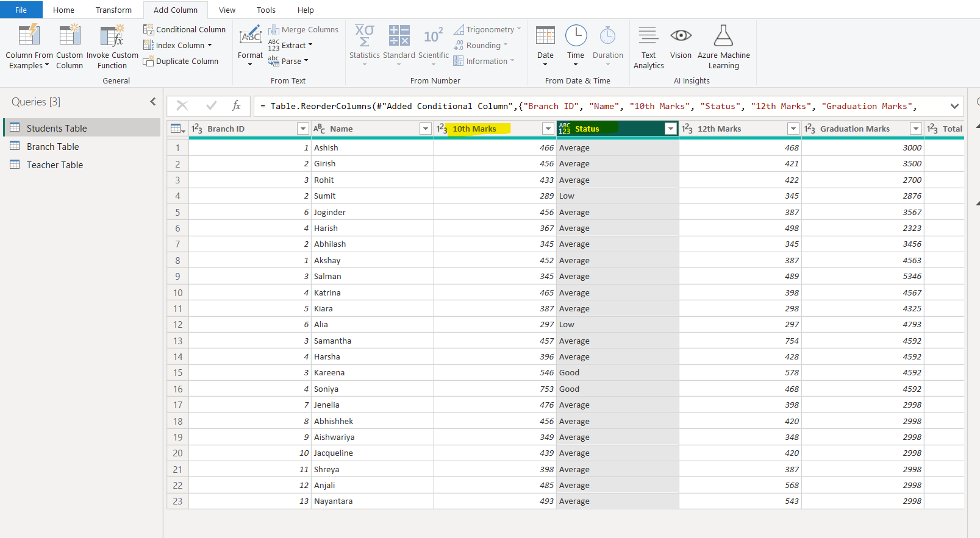This screenshot has height=538, width=980.
Task: Click the Vision AI insights icon
Action: click(x=681, y=36)
